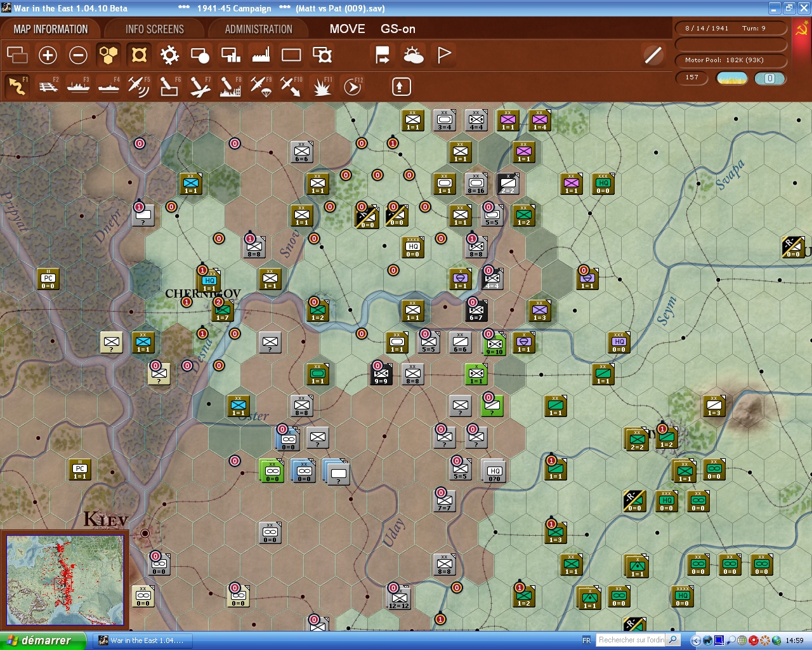Click the rectangle-with-bar-chart toolbar icon
Screen dimensions: 812x650
230,55
